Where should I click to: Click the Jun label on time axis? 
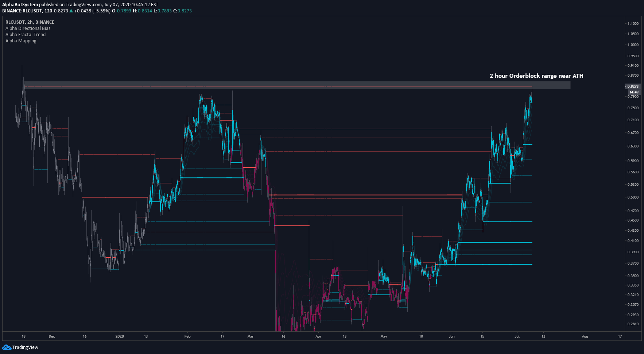pos(452,336)
